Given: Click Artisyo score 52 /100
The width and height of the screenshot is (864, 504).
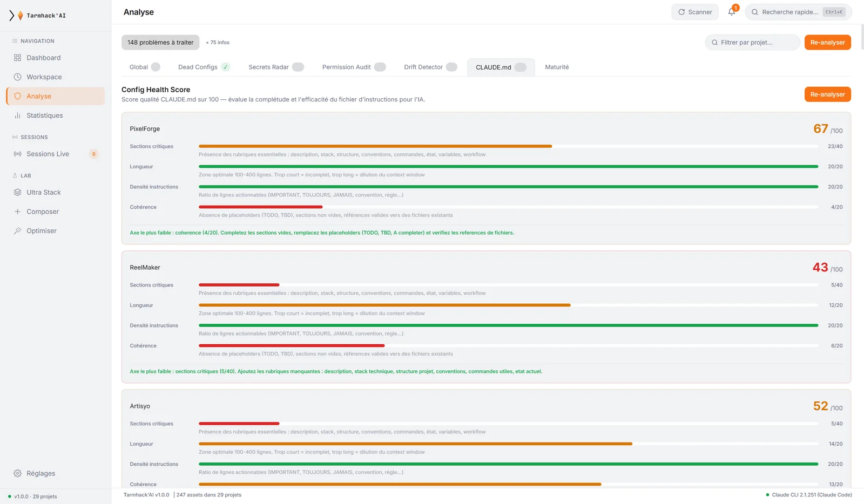Looking at the screenshot, I should pos(828,406).
